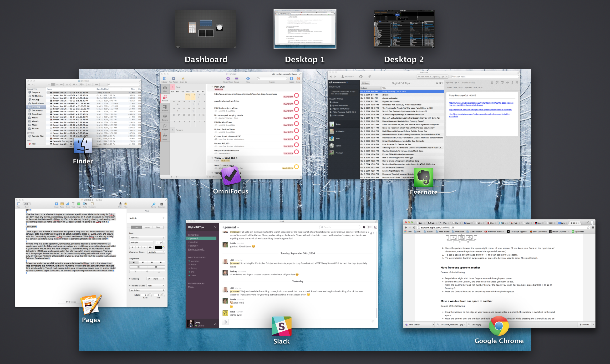
Task: Click the Pages Chart toolbar icon
Action: [x=67, y=204]
